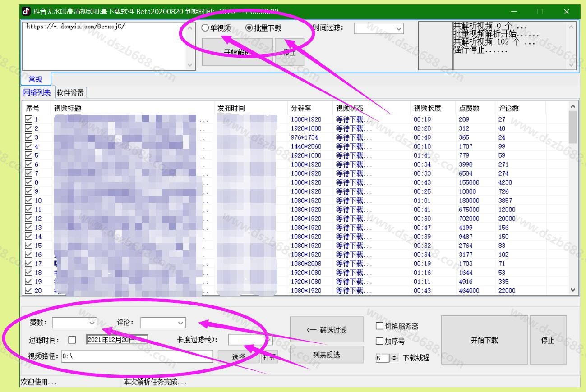Click the 4238 comment count cell
Image resolution: width=586 pixels, height=392 pixels.
coord(505,182)
